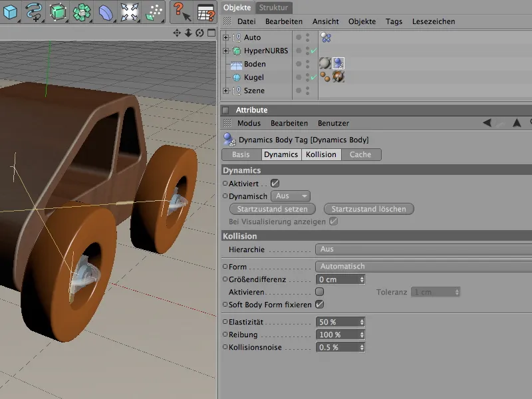The width and height of the screenshot is (532, 399).
Task: Click the viewport rotate camera icon
Action: 199,33
